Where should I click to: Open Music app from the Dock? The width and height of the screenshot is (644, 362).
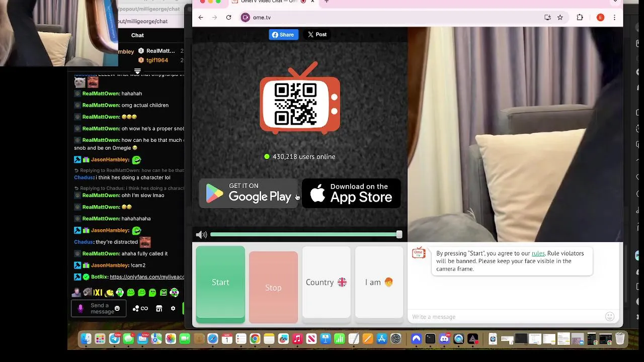(297, 339)
